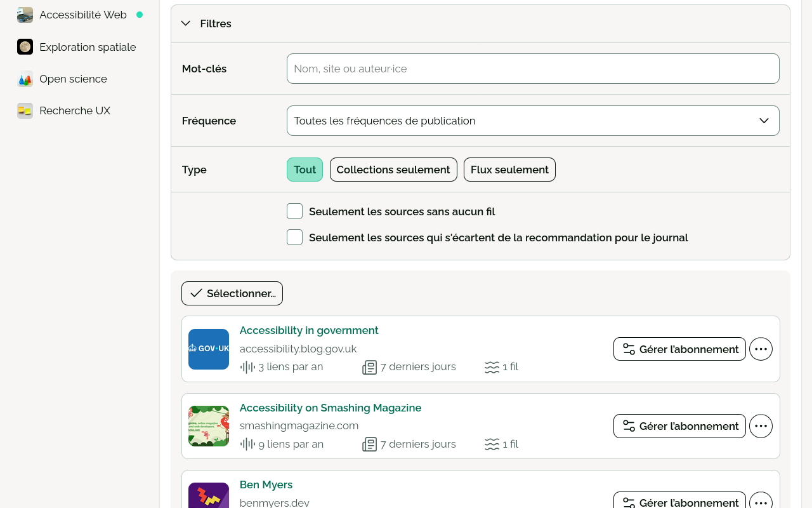Click the Accessibilité Web collection thumbnail icon
The width and height of the screenshot is (812, 508).
pos(25,15)
